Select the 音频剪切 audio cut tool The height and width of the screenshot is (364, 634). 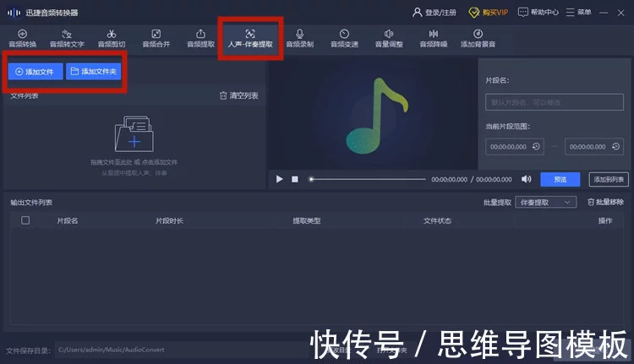coord(112,39)
